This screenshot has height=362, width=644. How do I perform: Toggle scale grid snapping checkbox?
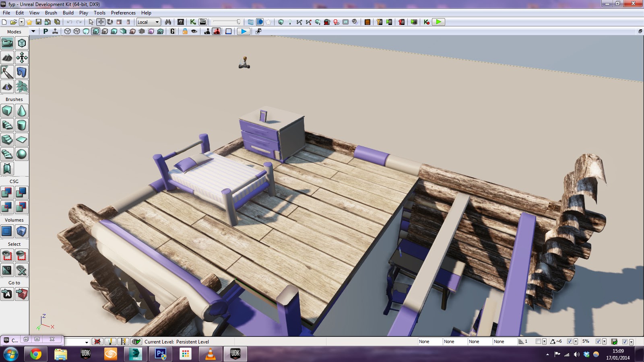(598, 341)
